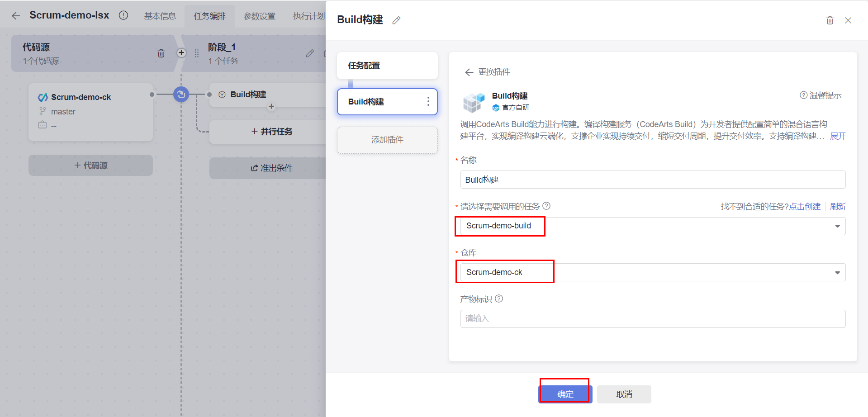Screen dimensions: 868x417
Task: Switch to the 任务编排 tab
Action: click(210, 16)
